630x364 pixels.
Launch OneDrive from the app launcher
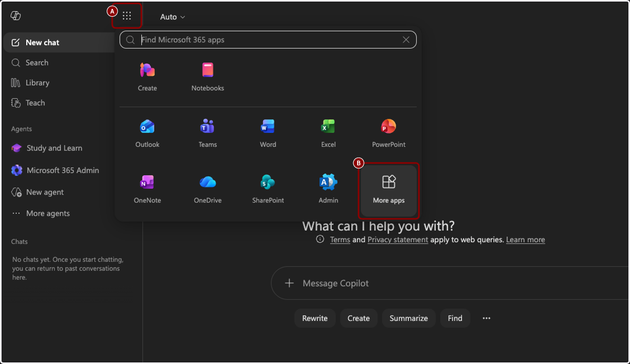click(x=208, y=189)
